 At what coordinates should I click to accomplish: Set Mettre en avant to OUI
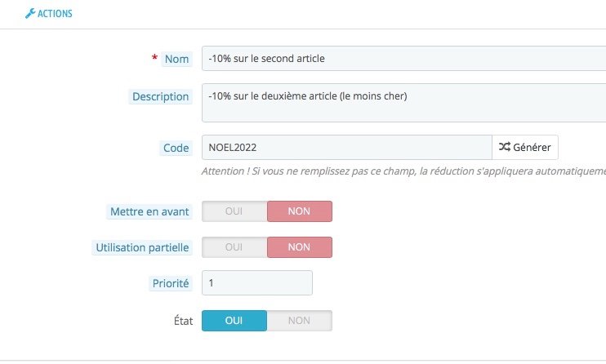pyautogui.click(x=234, y=211)
